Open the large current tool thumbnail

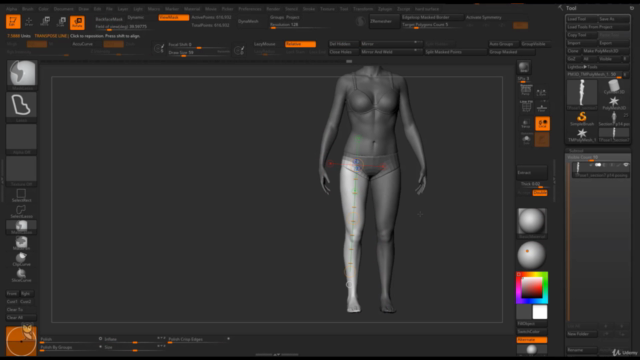tap(582, 95)
